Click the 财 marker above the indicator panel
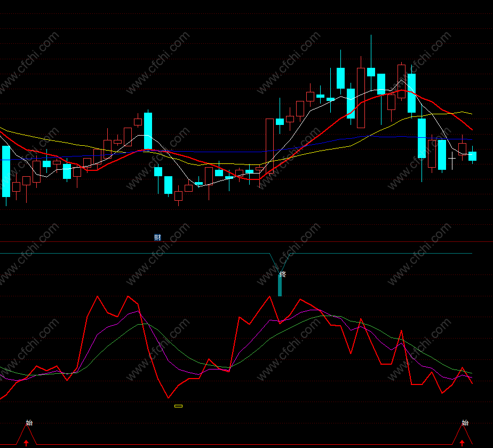 [157, 238]
